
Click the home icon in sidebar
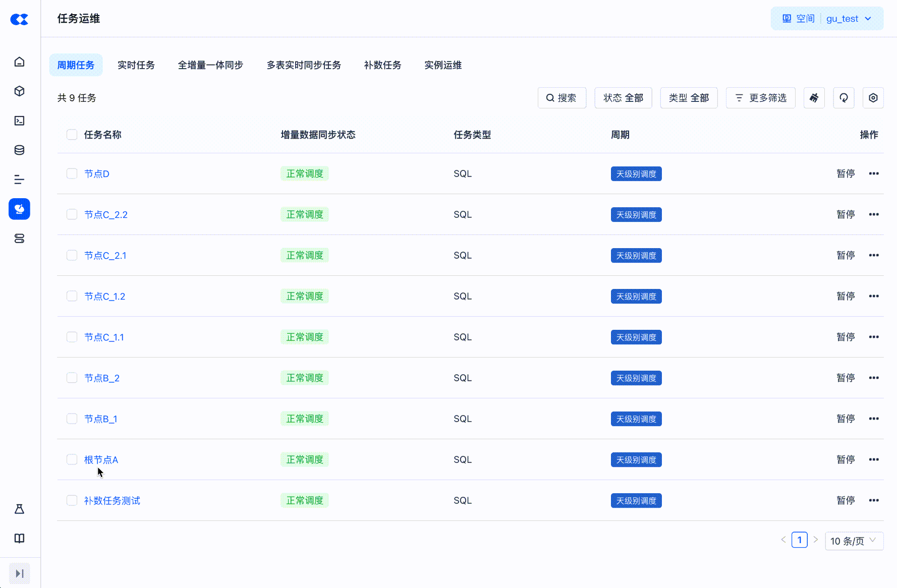click(x=19, y=62)
